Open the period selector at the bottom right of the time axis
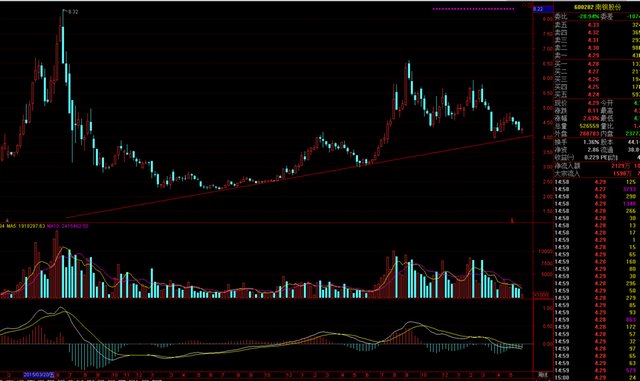The image size is (640, 381). point(543,374)
